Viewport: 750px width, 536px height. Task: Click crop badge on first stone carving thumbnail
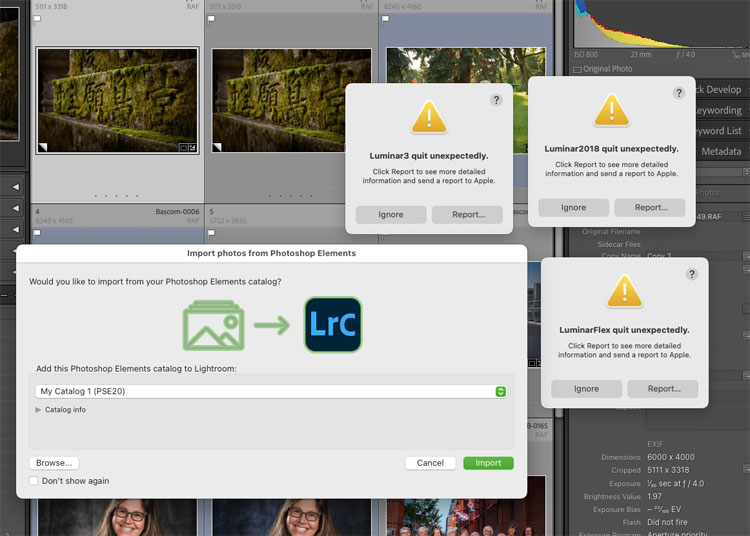click(183, 147)
